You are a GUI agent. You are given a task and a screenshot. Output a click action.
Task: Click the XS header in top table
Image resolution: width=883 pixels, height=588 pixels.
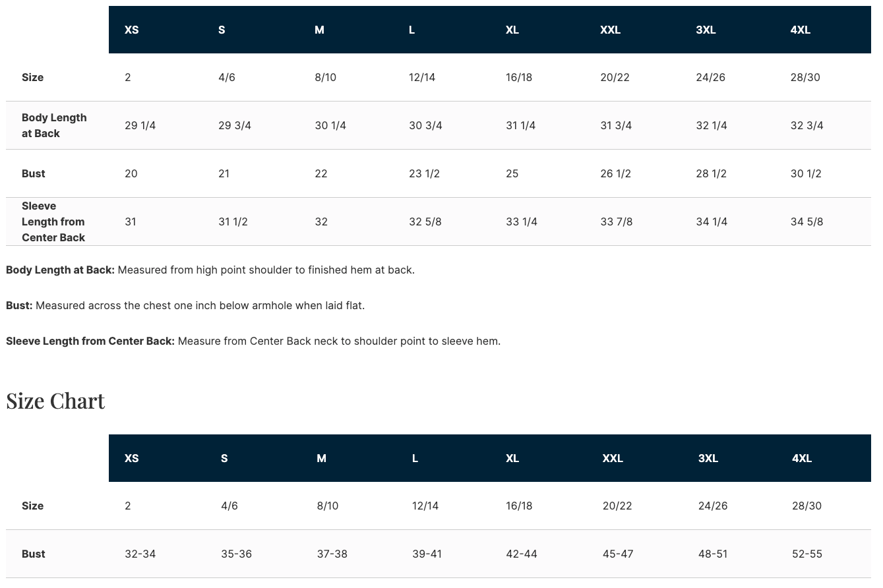pyautogui.click(x=131, y=30)
